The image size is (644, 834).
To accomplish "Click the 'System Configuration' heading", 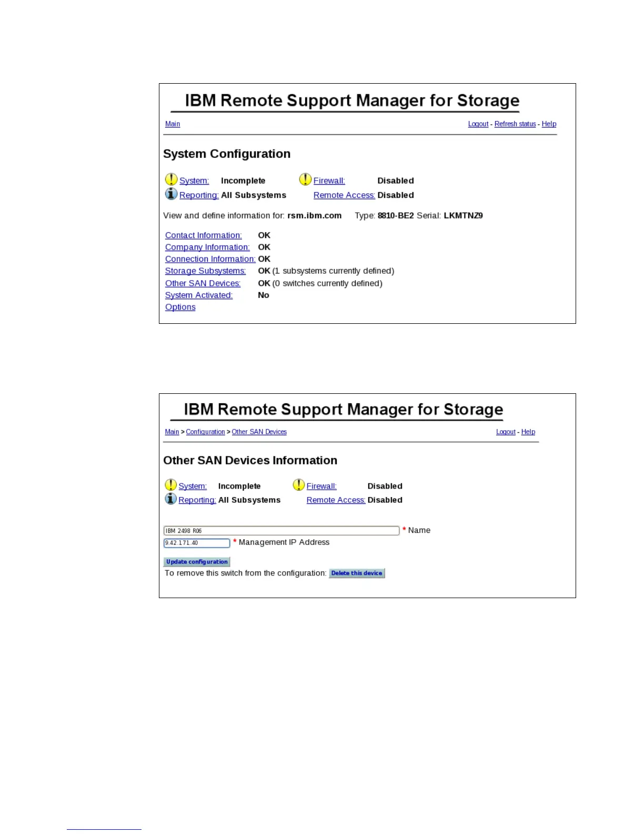I will click(x=227, y=154).
